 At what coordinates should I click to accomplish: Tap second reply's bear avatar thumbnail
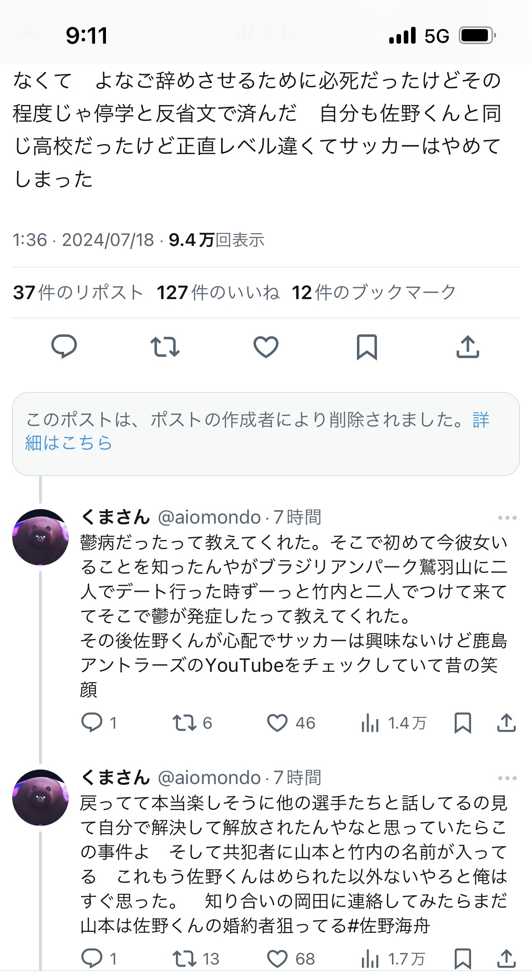[x=40, y=798]
